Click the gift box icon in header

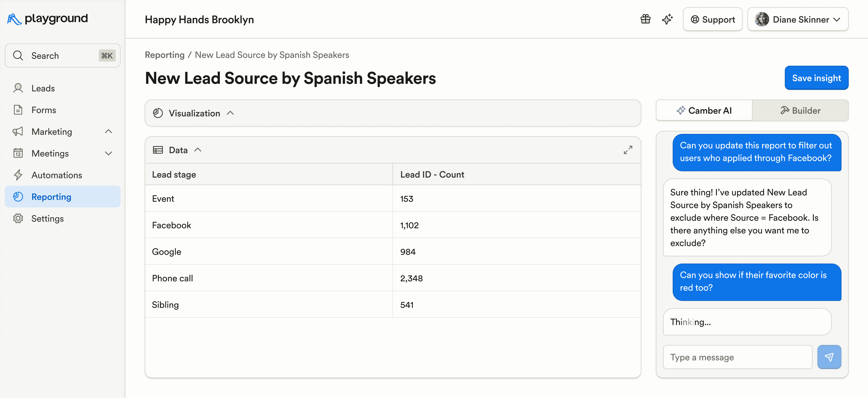coord(645,19)
